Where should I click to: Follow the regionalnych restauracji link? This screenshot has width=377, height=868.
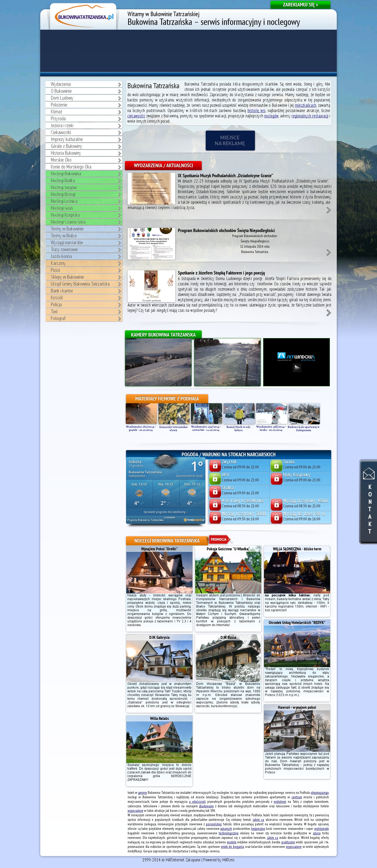click(309, 116)
